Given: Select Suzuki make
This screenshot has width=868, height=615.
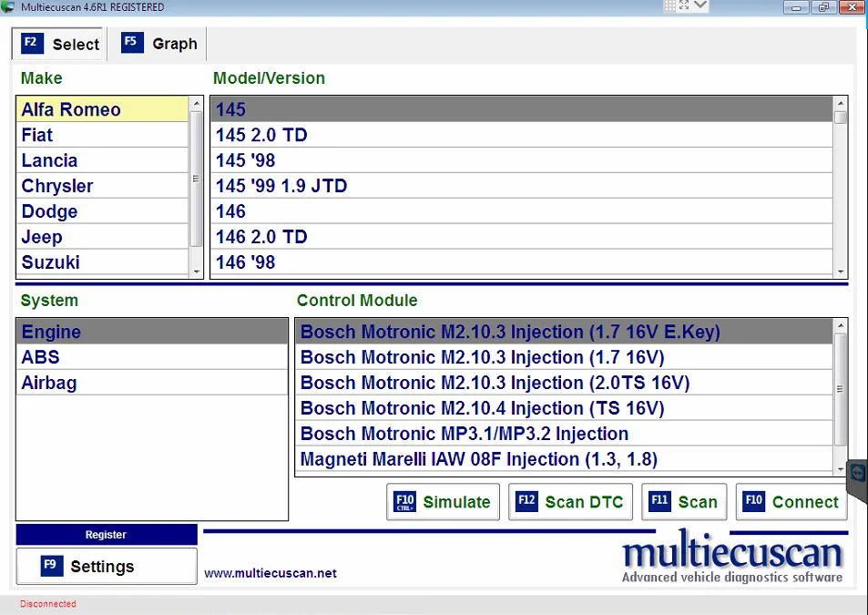Looking at the screenshot, I should [x=102, y=261].
